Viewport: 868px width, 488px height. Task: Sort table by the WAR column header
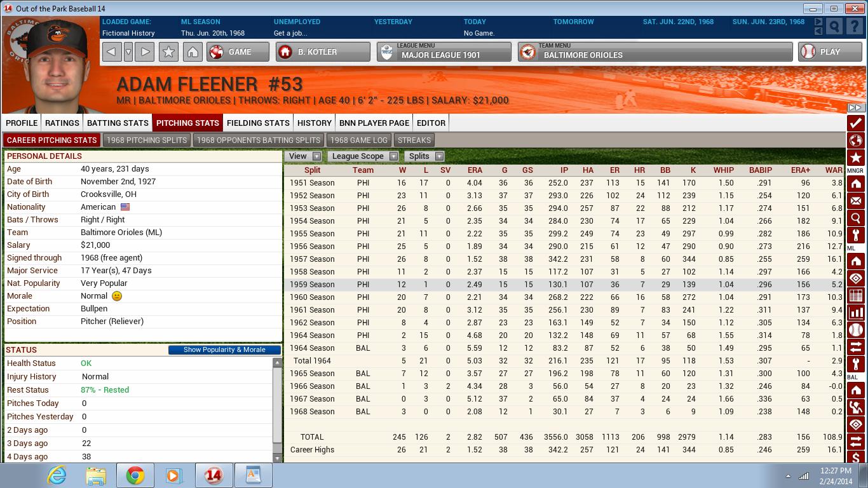(834, 170)
